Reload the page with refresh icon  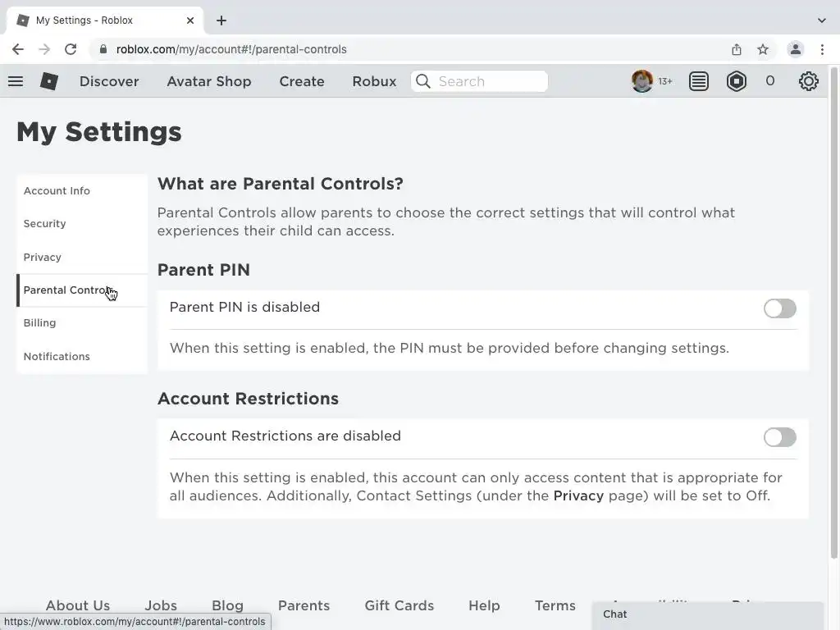click(x=71, y=49)
